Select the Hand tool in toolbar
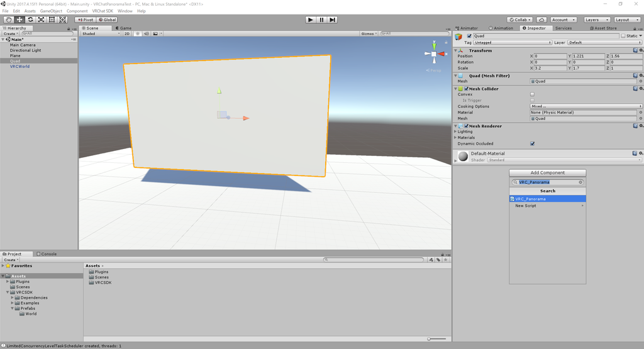Image resolution: width=644 pixels, height=349 pixels. (8, 19)
